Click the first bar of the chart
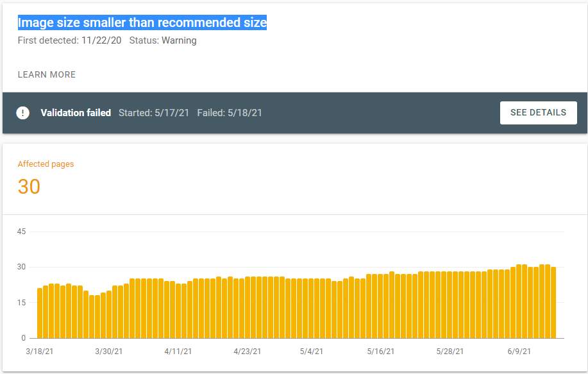 (x=40, y=313)
